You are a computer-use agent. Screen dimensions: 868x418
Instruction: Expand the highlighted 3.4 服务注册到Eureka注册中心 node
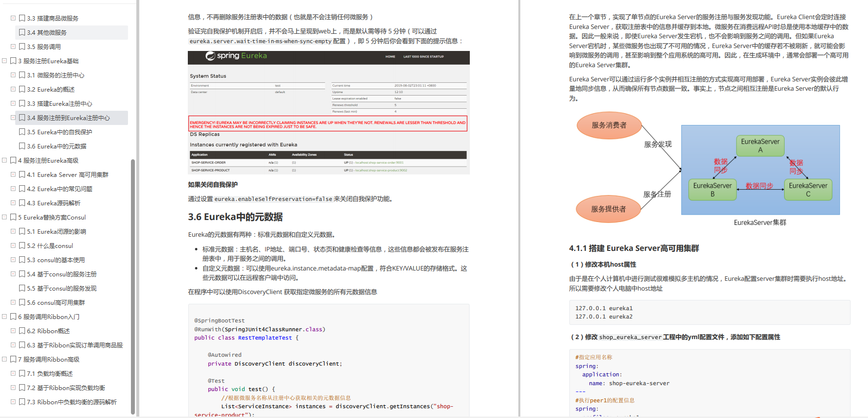click(13, 118)
